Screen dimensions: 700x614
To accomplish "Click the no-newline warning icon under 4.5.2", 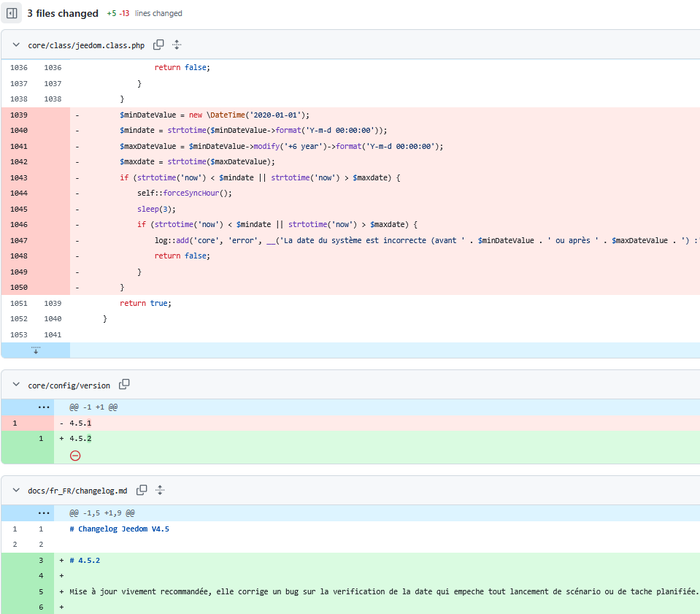I will click(x=75, y=456).
